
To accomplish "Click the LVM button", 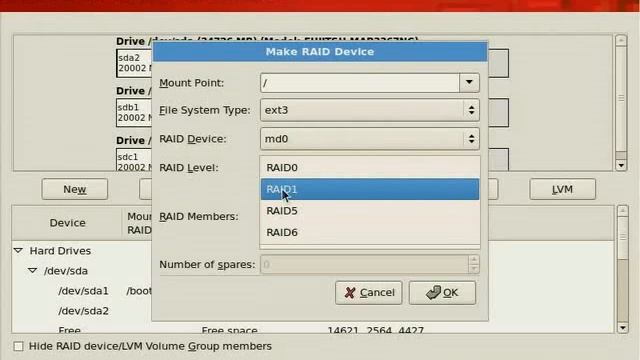I will (562, 189).
